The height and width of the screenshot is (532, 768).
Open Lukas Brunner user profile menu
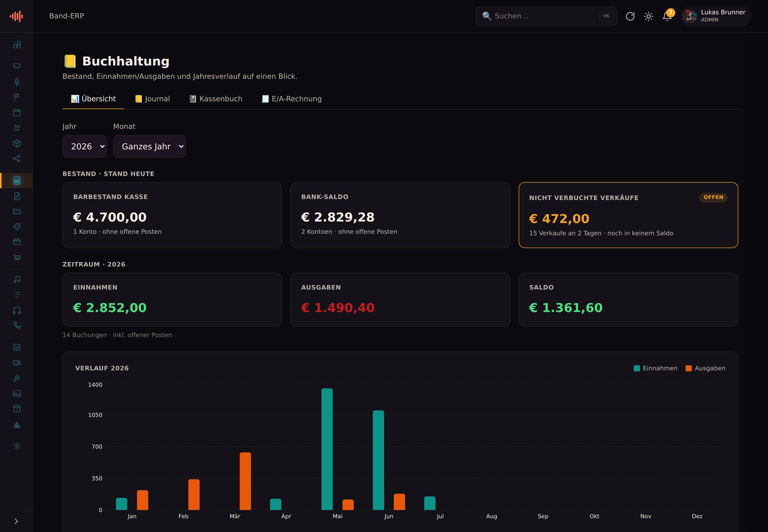(x=716, y=16)
